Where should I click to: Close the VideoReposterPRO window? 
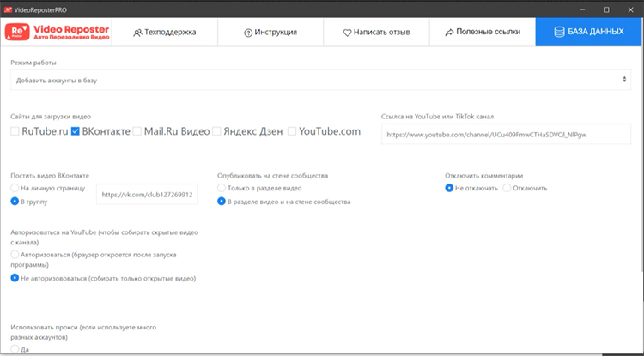pos(630,9)
